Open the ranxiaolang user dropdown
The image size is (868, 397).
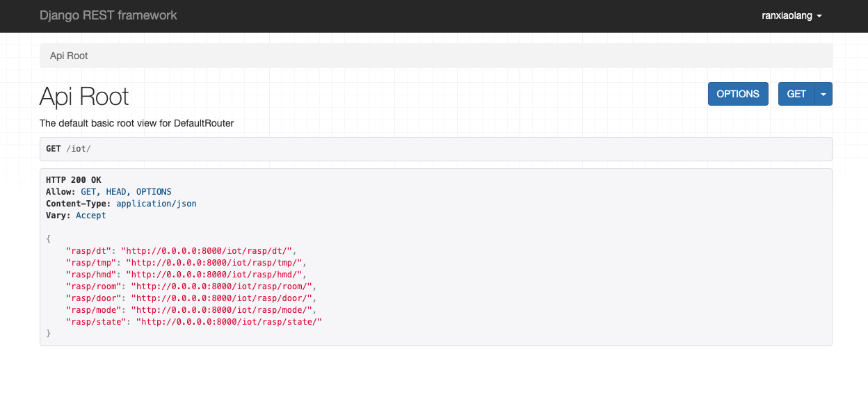[792, 15]
